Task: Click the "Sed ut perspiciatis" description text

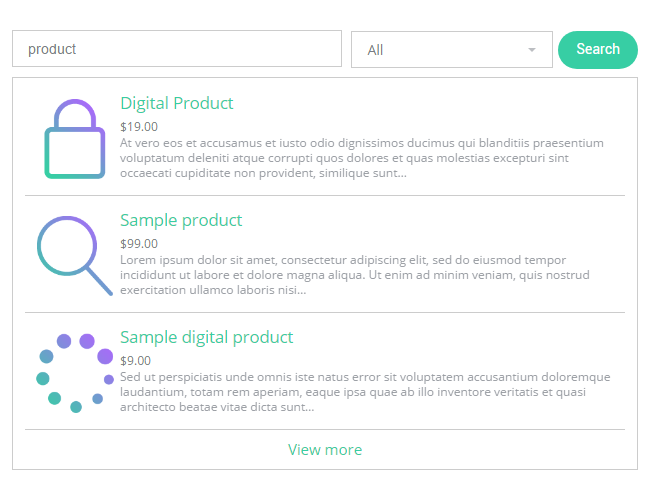Action: (365, 392)
